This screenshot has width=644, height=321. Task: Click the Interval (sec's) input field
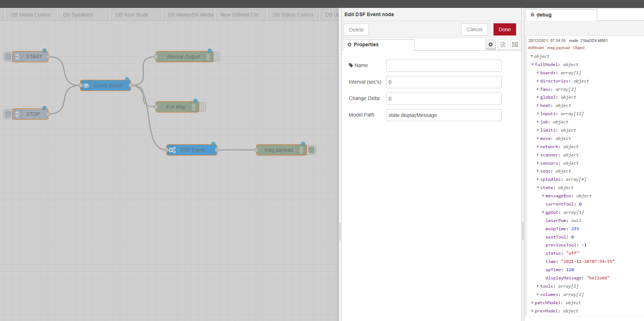coord(444,82)
